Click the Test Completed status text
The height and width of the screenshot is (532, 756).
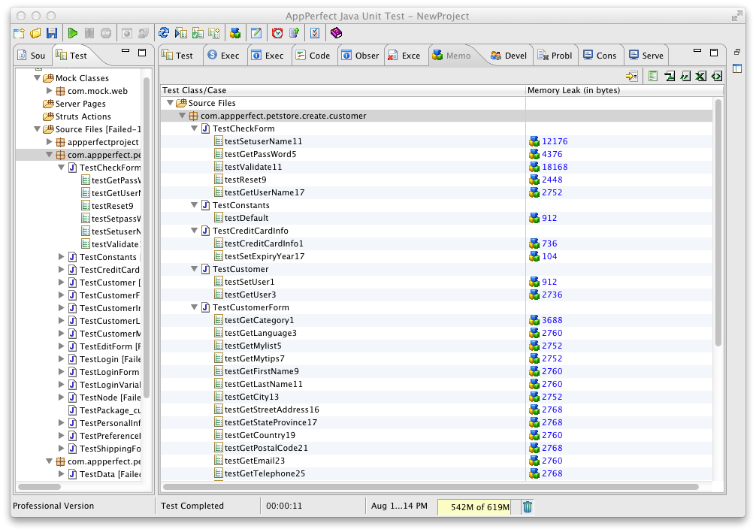pyautogui.click(x=192, y=506)
